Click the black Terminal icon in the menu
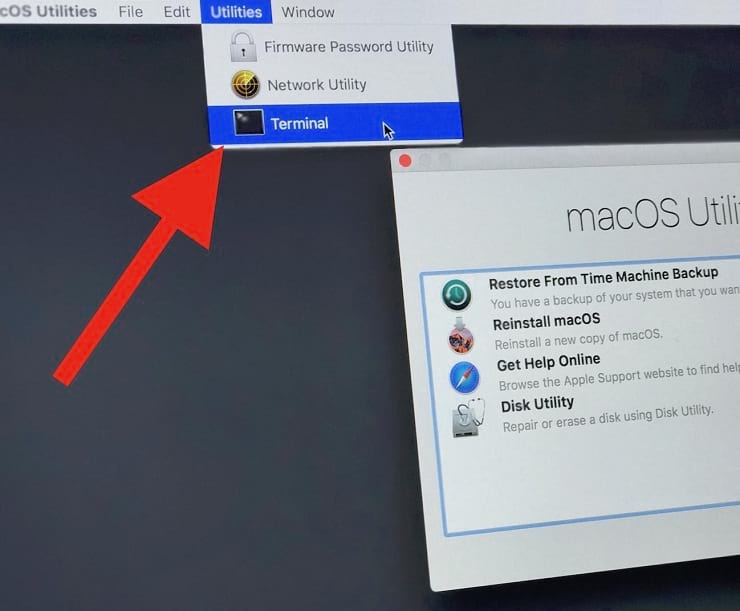The image size is (740, 611). (249, 123)
